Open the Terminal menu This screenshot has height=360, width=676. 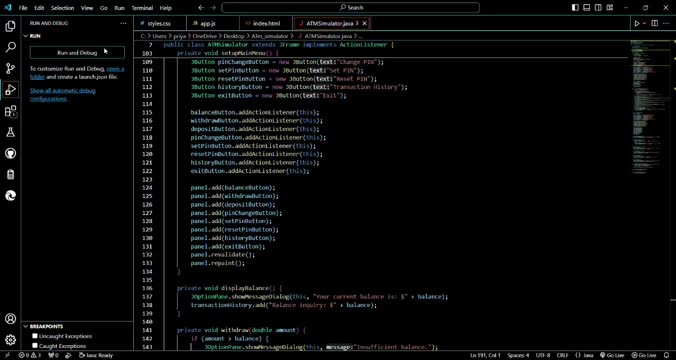[x=142, y=8]
